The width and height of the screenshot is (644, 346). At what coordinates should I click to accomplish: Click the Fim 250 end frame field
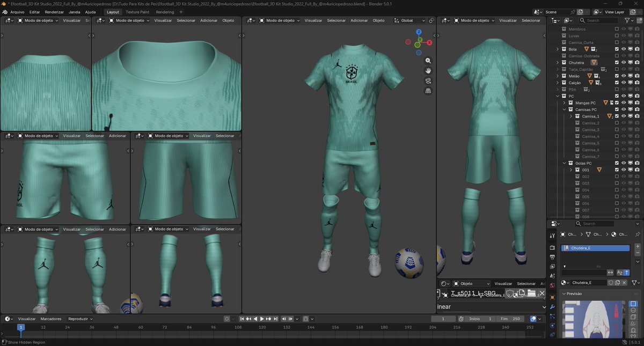coord(510,319)
